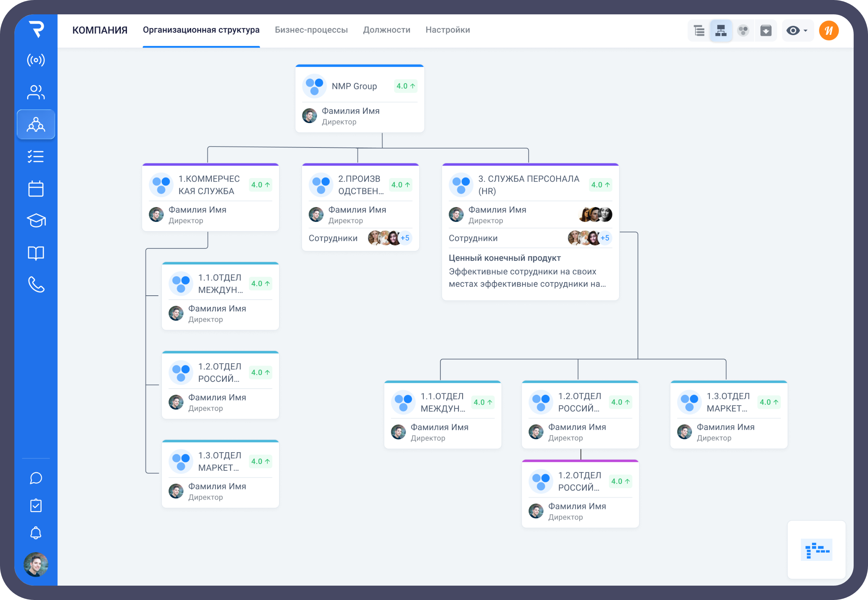Image resolution: width=868 pixels, height=600 pixels.
Task: Click +5 employees on СЛУЖБА ПЕРСОНАЛА card
Action: click(x=605, y=238)
